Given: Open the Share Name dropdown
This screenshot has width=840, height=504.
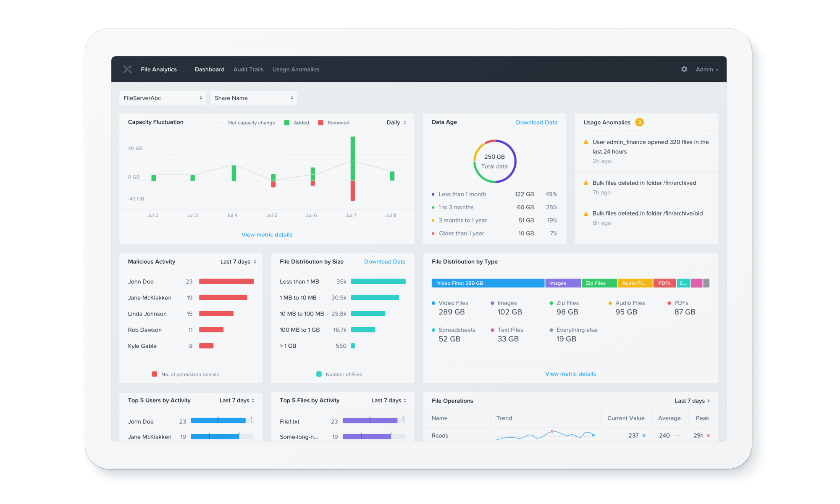Looking at the screenshot, I should [x=254, y=98].
